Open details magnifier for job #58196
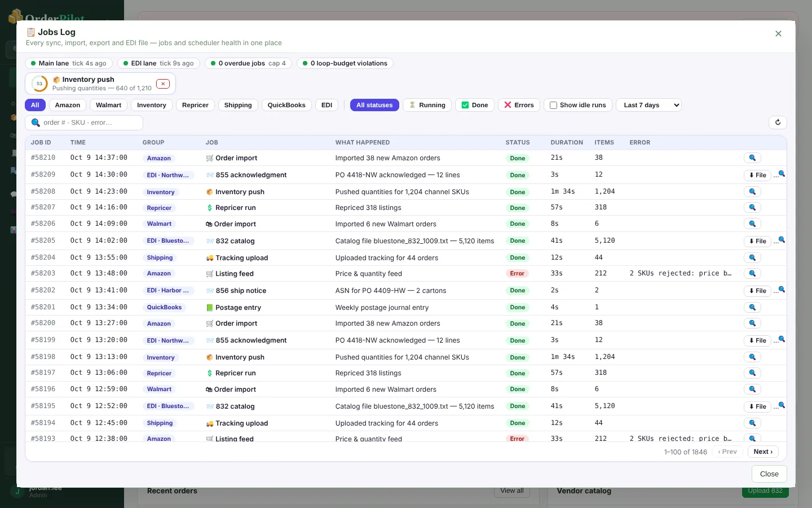 click(x=752, y=389)
